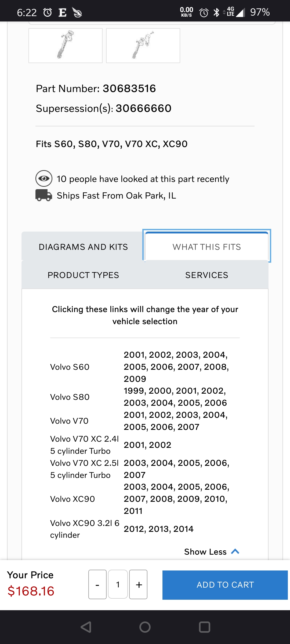Increase quantity with plus button
This screenshot has height=644, width=290.
[139, 584]
